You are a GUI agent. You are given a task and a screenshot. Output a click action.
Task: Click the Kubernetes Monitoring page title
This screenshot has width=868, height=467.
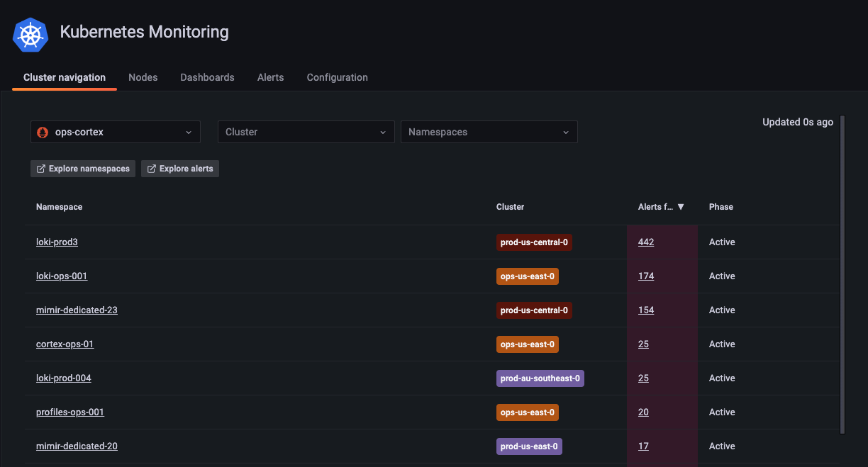click(144, 32)
